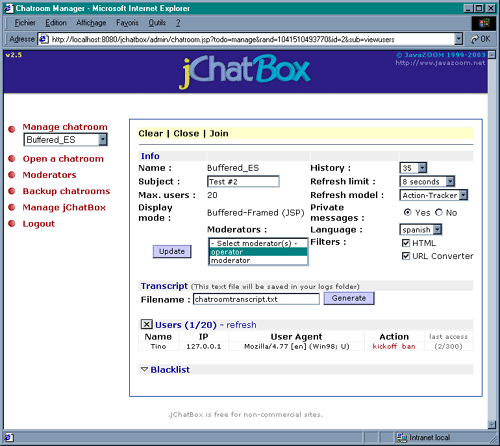
Task: Open the Backup chatrooms link
Action: tap(66, 191)
